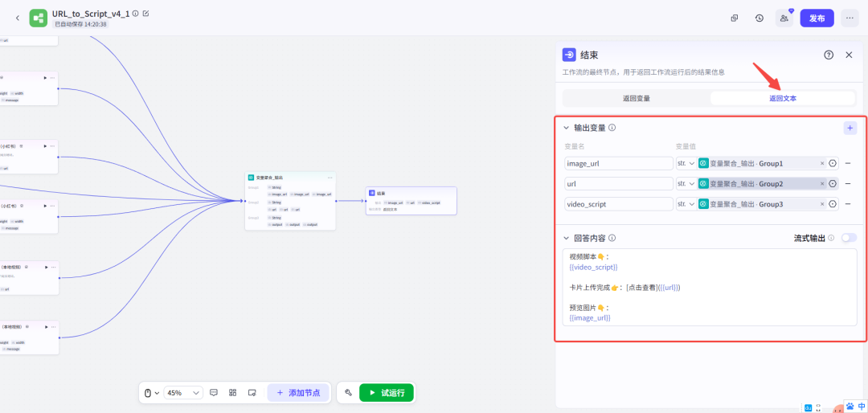Click the {{video_script}} placeholder in answer
868x413 pixels.
click(x=593, y=268)
